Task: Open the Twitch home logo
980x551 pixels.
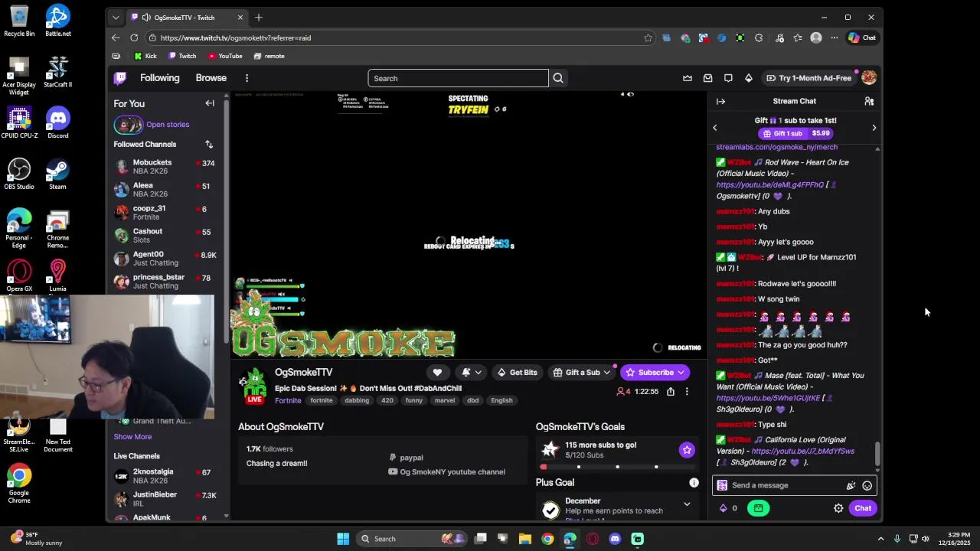Action: 120,78
